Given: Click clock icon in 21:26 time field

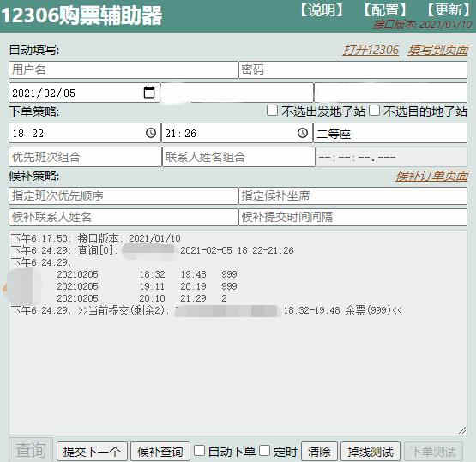Looking at the screenshot, I should pos(303,133).
